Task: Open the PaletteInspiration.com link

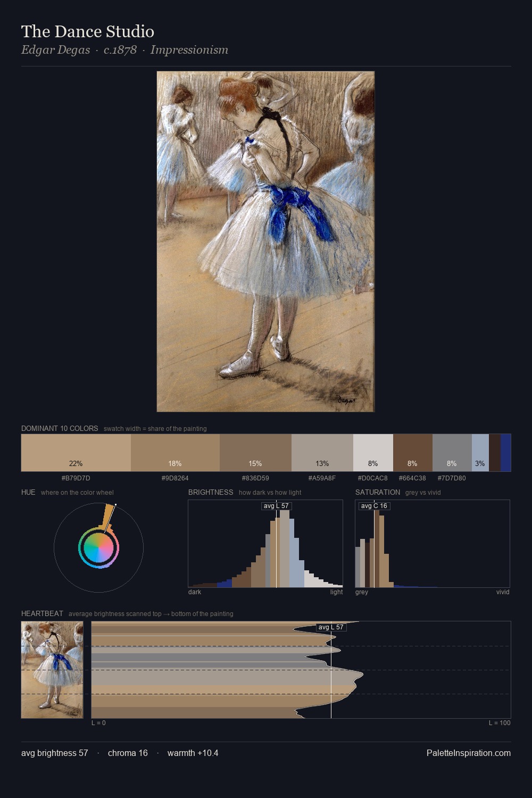Action: click(469, 753)
